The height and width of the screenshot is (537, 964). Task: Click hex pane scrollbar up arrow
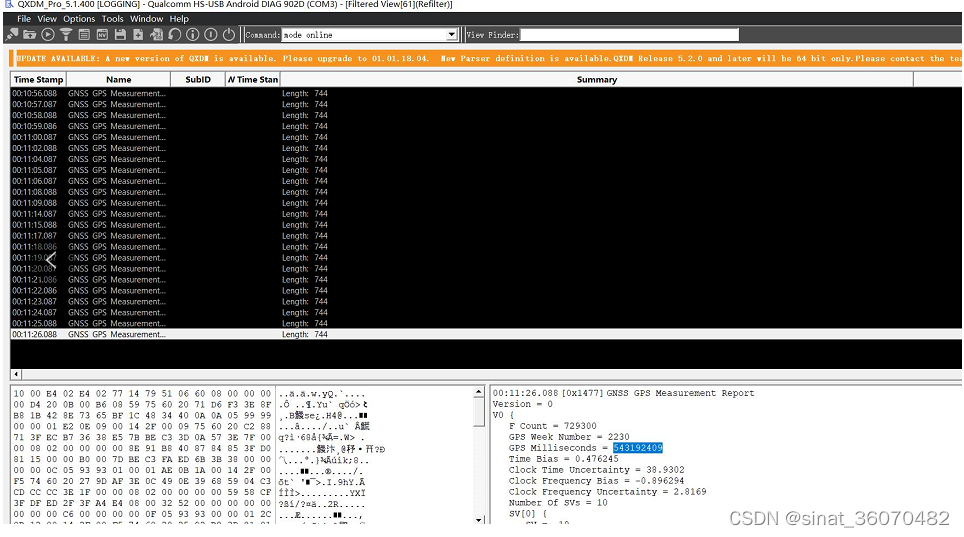[x=479, y=392]
